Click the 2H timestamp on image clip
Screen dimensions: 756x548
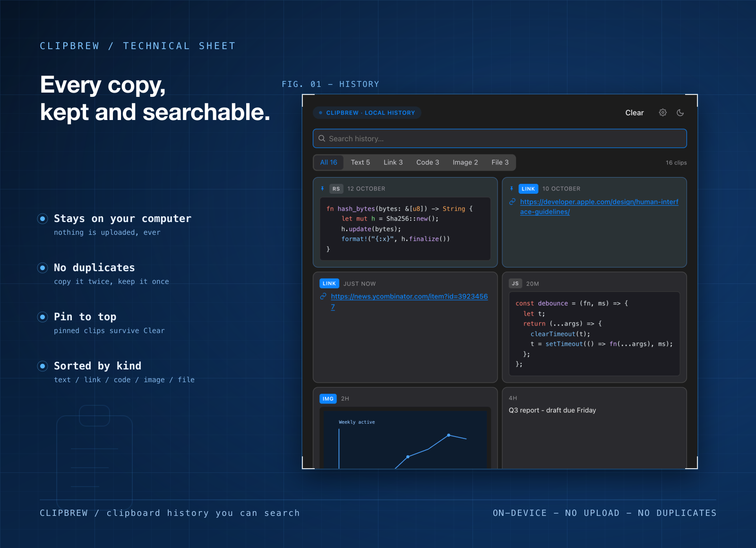345,399
